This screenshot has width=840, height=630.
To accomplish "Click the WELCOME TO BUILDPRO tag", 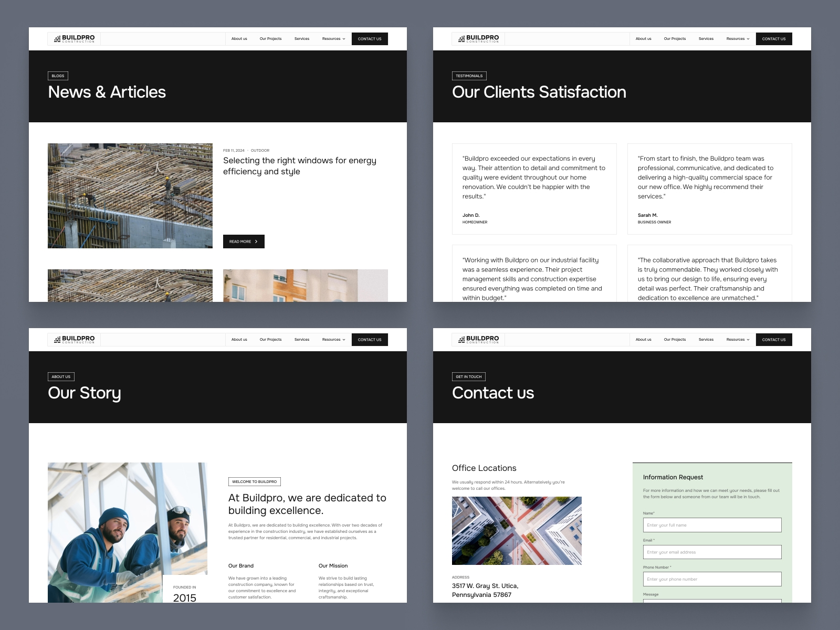I will [255, 482].
